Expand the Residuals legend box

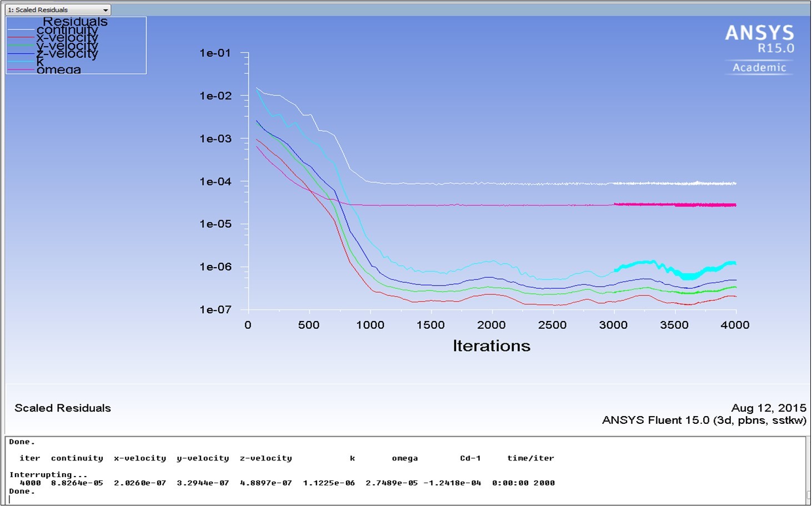point(75,22)
